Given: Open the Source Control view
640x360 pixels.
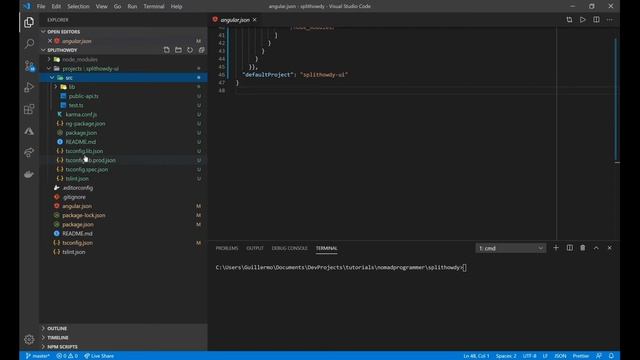Looking at the screenshot, I should [29, 66].
